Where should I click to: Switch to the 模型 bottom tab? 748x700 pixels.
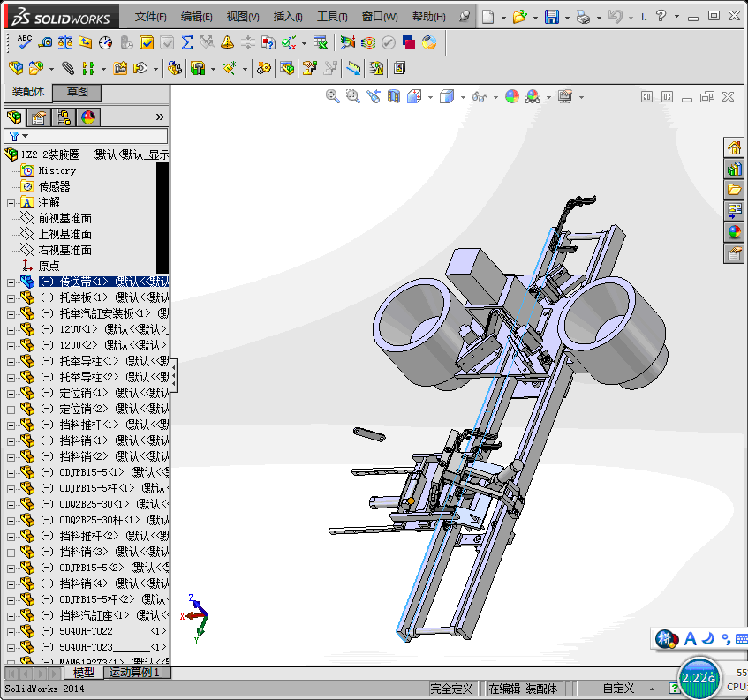coord(83,673)
